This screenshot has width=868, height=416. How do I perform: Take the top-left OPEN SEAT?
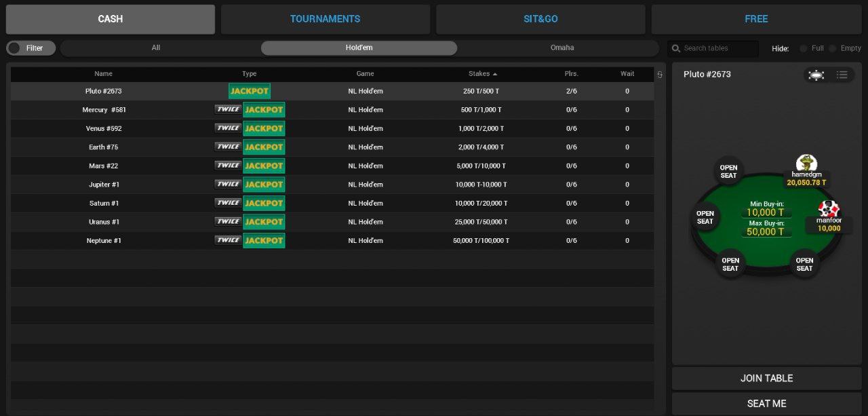pos(728,172)
